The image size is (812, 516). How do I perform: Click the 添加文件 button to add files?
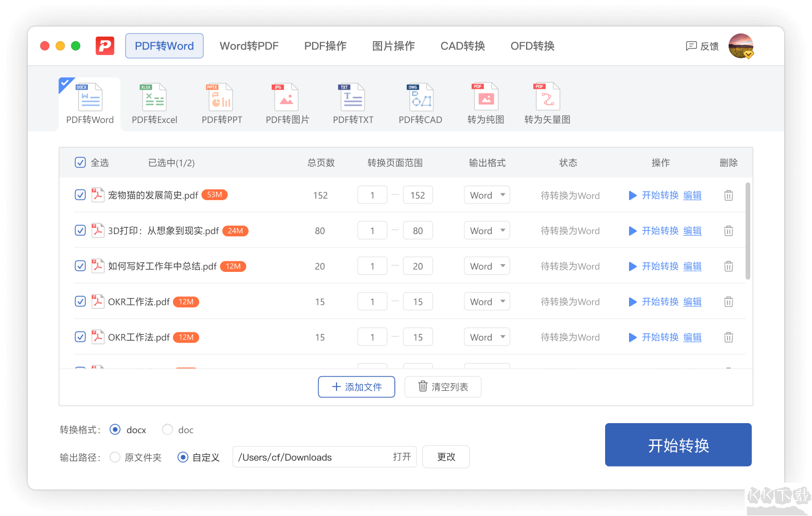pos(357,386)
